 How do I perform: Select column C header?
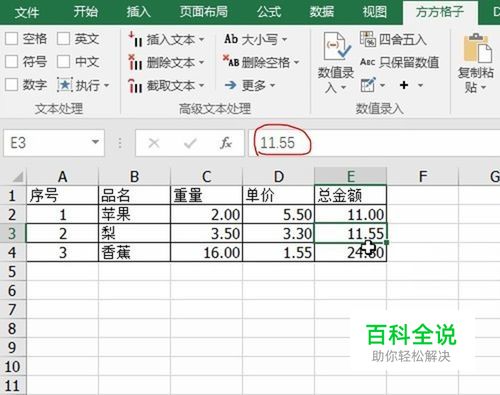tap(207, 176)
